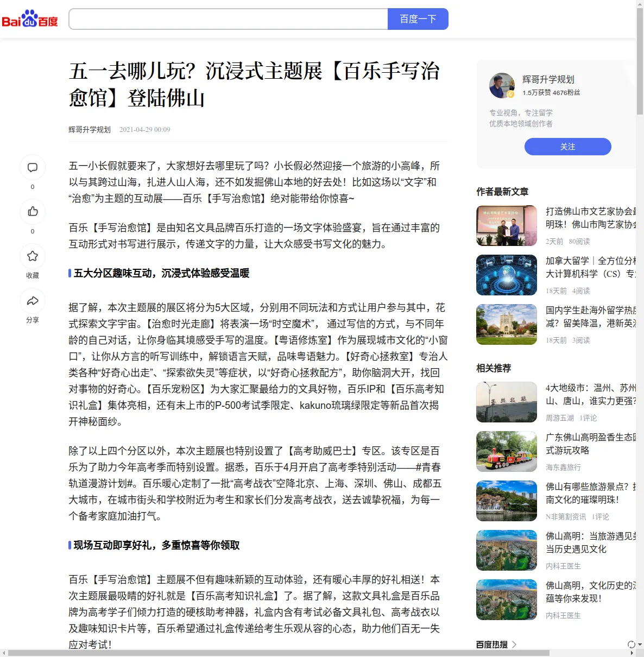Click the subheading 五大分区趣味互动
This screenshot has width=644, height=657.
coord(162,273)
